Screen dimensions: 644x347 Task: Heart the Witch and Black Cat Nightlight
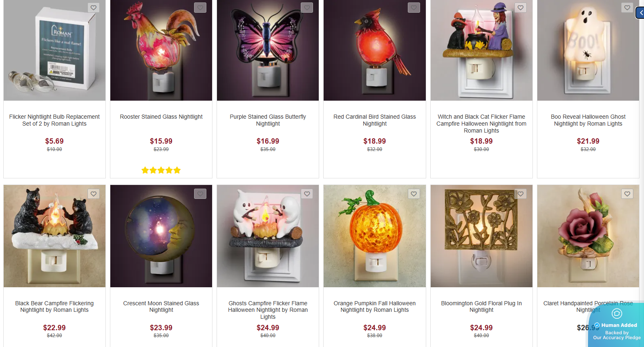click(x=521, y=8)
